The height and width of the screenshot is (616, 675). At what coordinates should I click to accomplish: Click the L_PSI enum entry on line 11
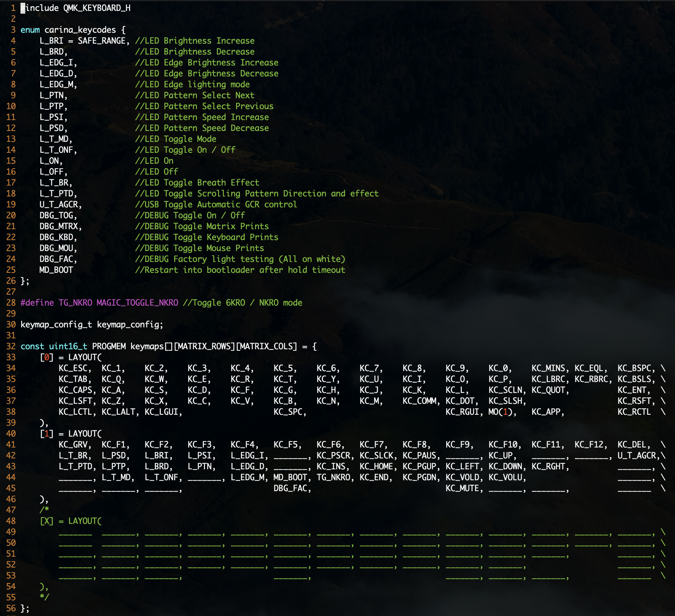tap(52, 117)
